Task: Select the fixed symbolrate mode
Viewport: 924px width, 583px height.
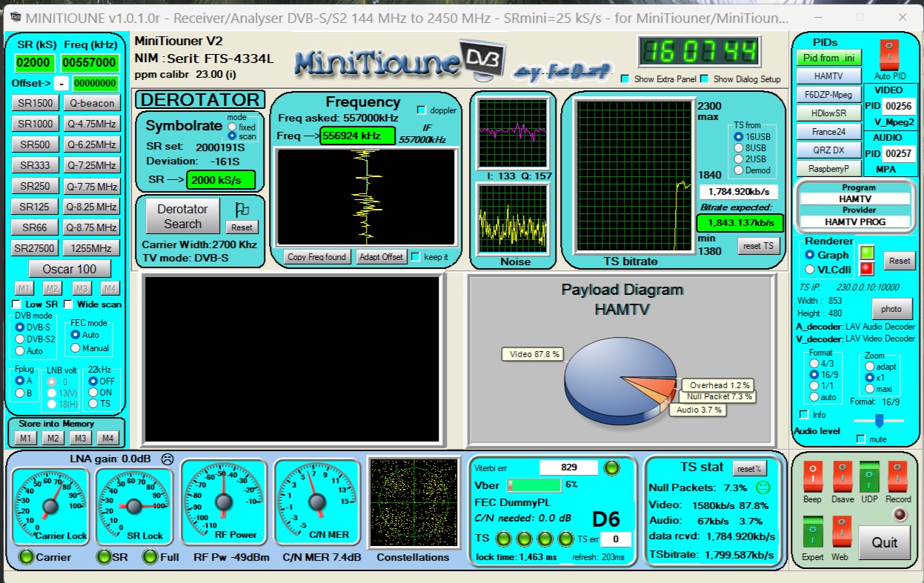Action: pyautogui.click(x=232, y=127)
